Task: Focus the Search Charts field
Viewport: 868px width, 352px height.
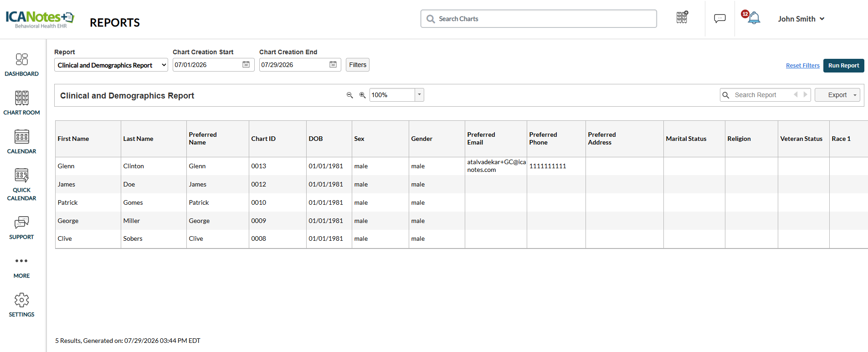Action: point(539,19)
